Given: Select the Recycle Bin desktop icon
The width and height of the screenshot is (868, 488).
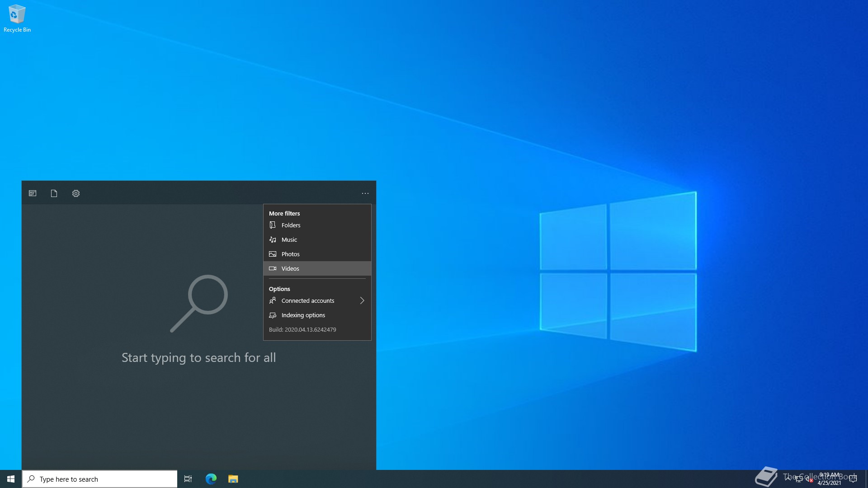Looking at the screenshot, I should 17,19.
